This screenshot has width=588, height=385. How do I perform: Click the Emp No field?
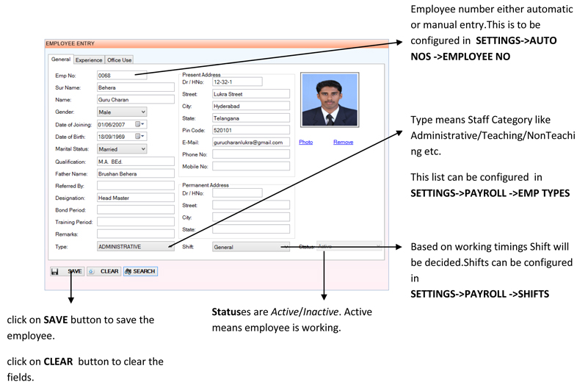coord(122,76)
